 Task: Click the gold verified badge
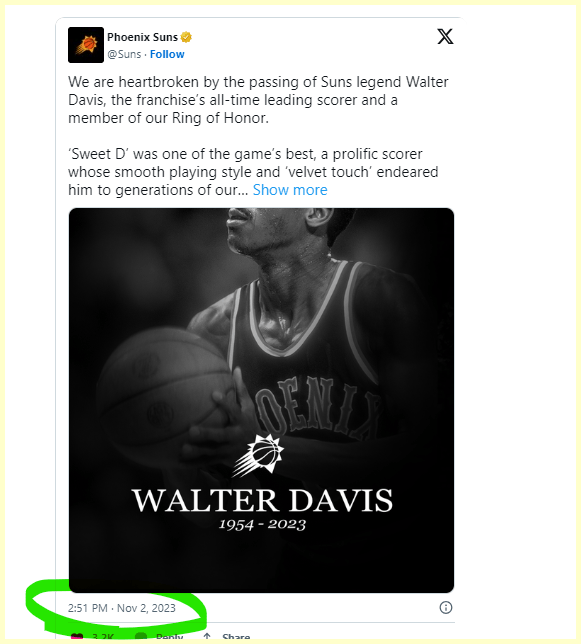pos(186,37)
